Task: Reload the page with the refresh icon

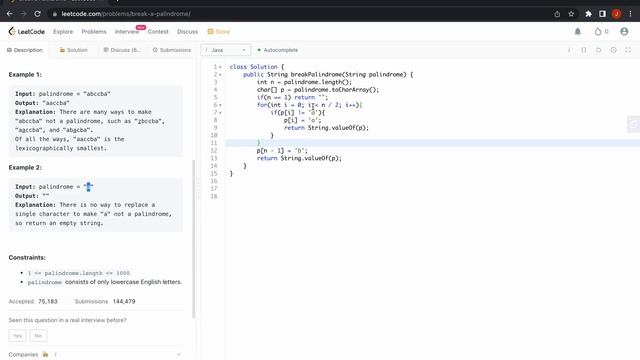Action: [x=37, y=14]
